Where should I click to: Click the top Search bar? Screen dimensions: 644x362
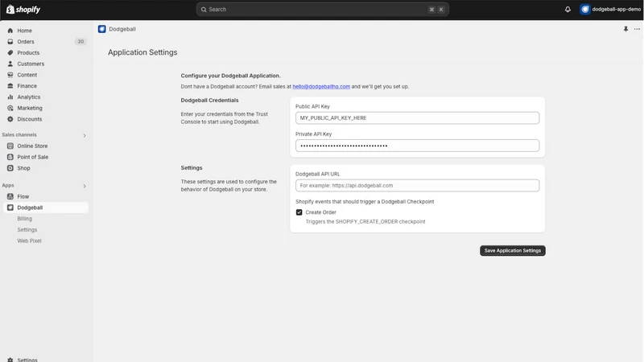tap(323, 10)
